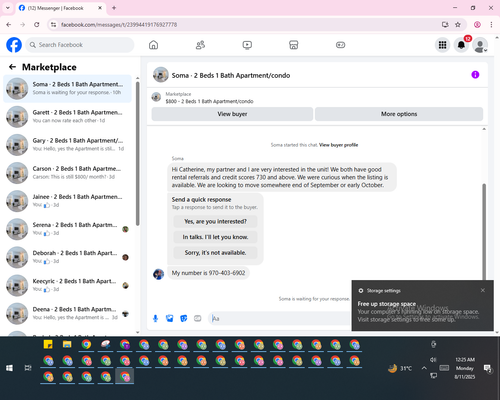Open the View buyer profile link
The width and height of the screenshot is (500, 400).
[x=338, y=145]
